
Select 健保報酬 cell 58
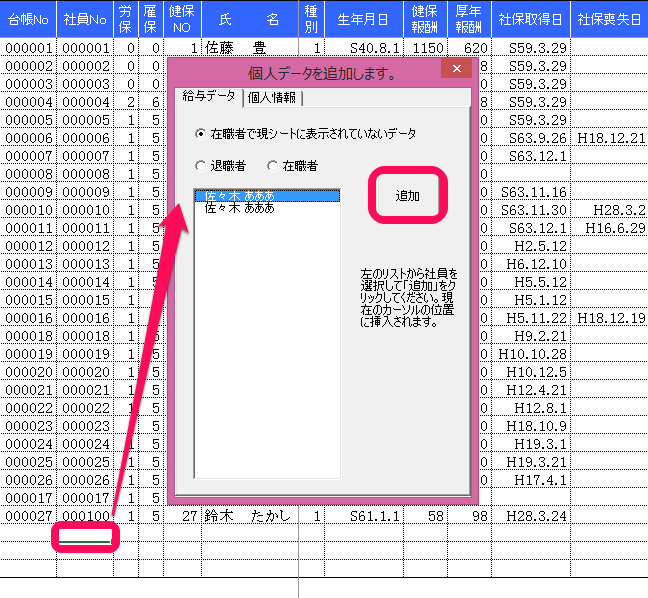(x=425, y=516)
